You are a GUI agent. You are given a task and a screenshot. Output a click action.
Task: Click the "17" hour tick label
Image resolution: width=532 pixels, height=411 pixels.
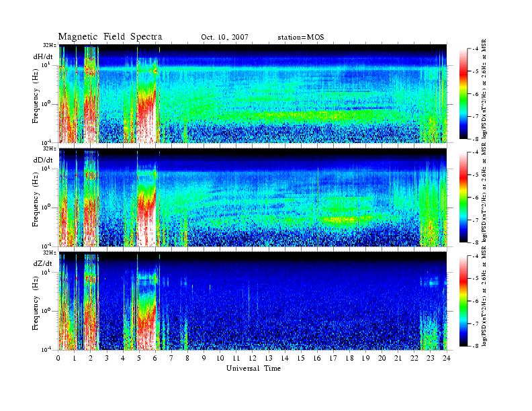(x=333, y=358)
